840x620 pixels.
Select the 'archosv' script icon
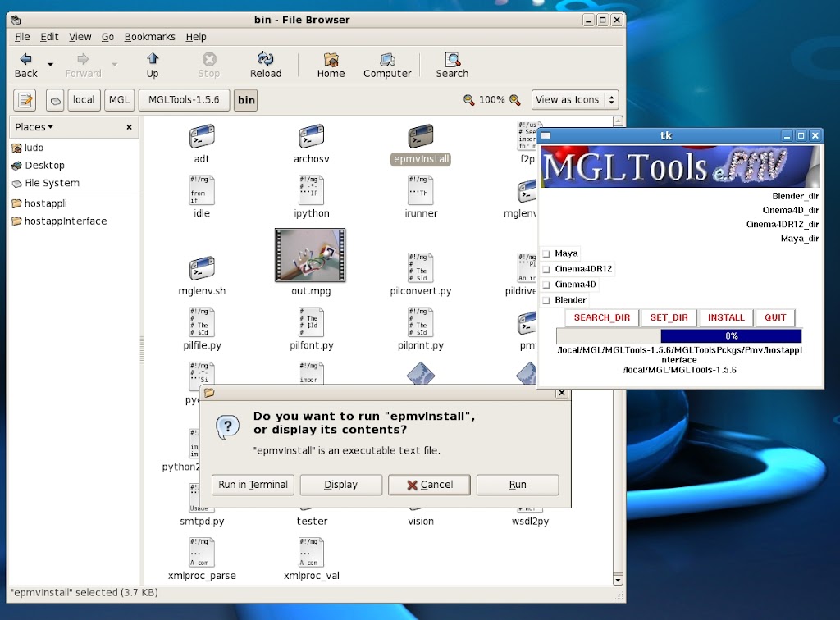pyautogui.click(x=311, y=136)
